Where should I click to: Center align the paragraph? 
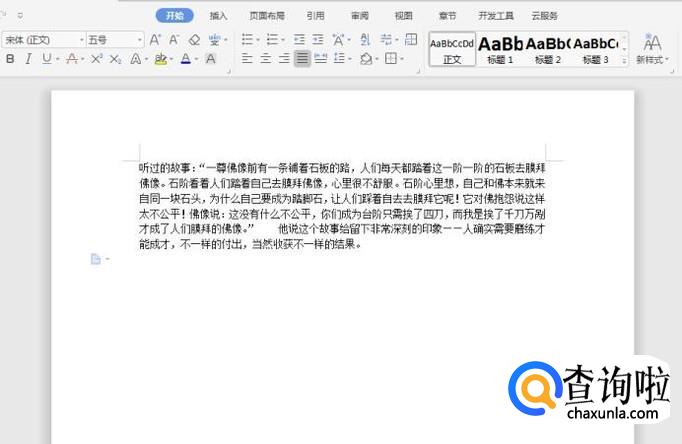(x=266, y=59)
